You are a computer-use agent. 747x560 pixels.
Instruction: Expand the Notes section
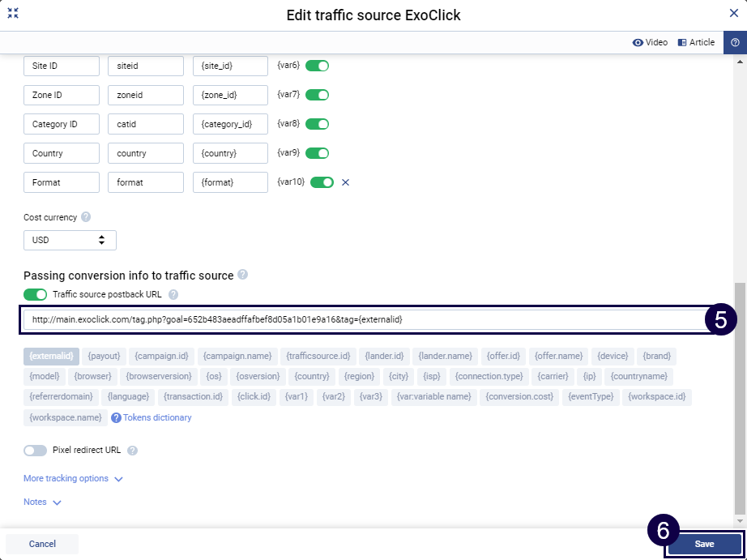tap(36, 502)
